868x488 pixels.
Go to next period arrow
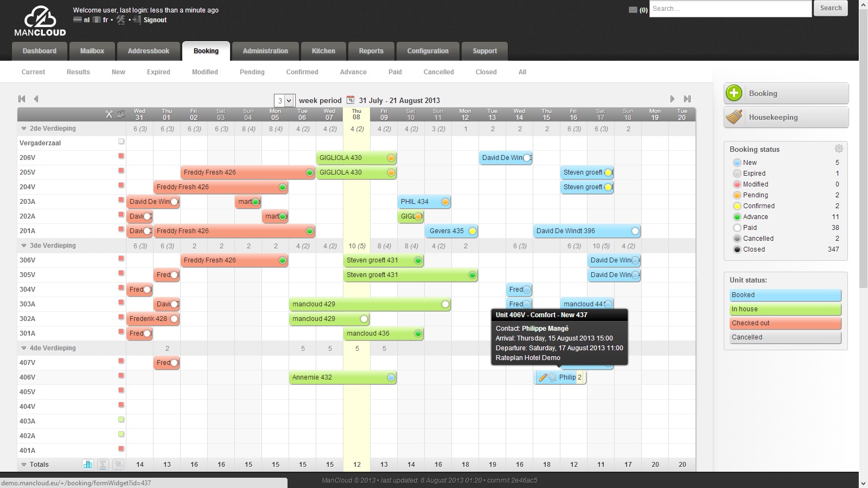(672, 99)
